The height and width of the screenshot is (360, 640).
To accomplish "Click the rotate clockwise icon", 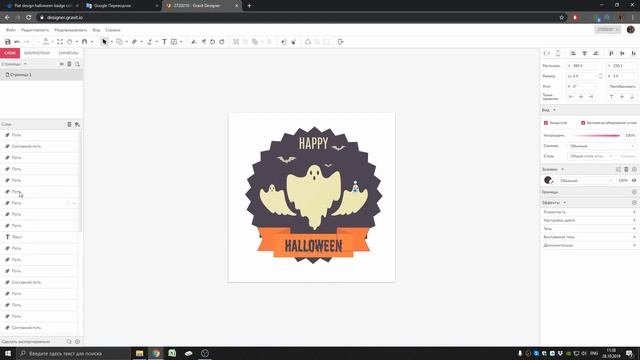I will pos(222,42).
